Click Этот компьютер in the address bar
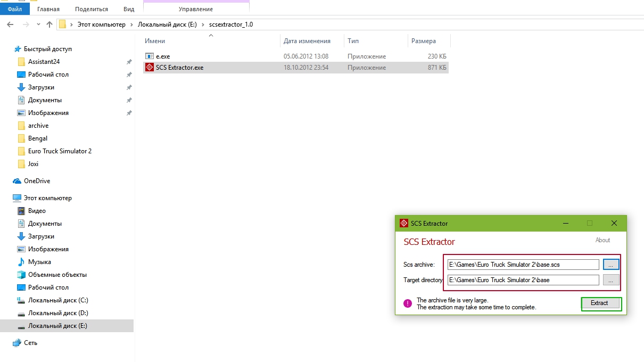The width and height of the screenshot is (644, 362). coord(102,24)
